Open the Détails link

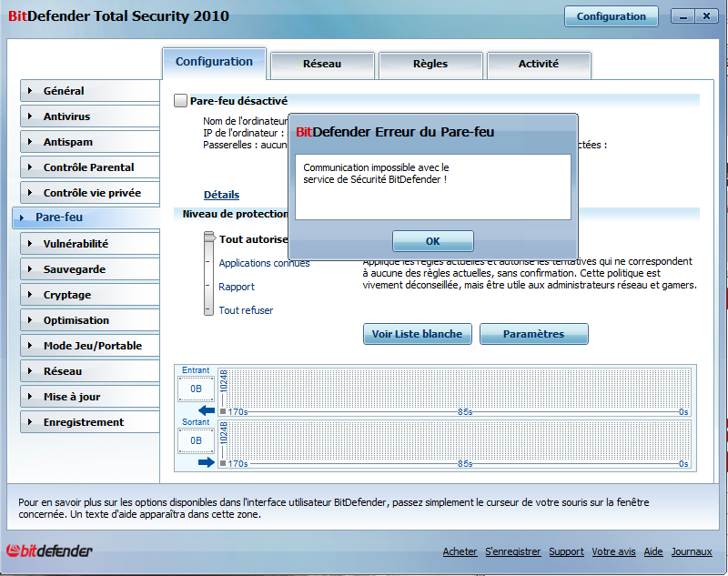pos(221,195)
